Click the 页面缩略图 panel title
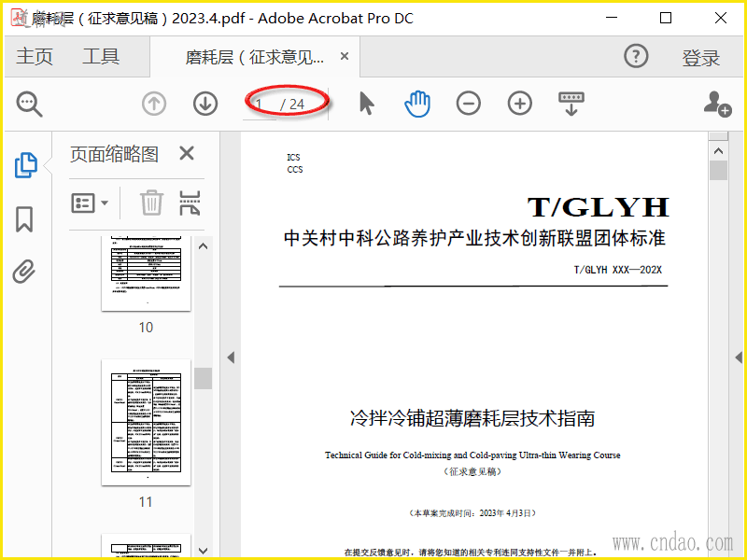 (114, 154)
